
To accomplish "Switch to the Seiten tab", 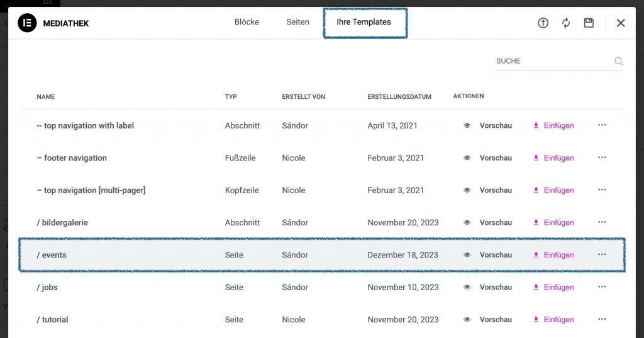I will (297, 22).
